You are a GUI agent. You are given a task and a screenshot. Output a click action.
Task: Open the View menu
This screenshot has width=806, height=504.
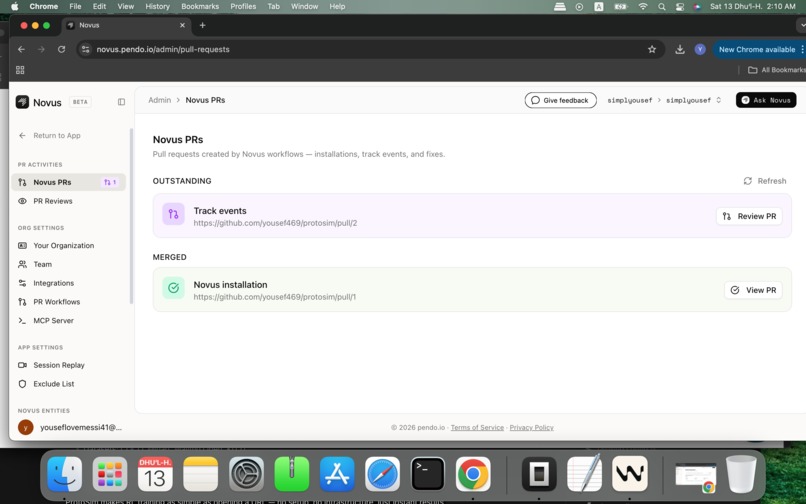tap(125, 6)
